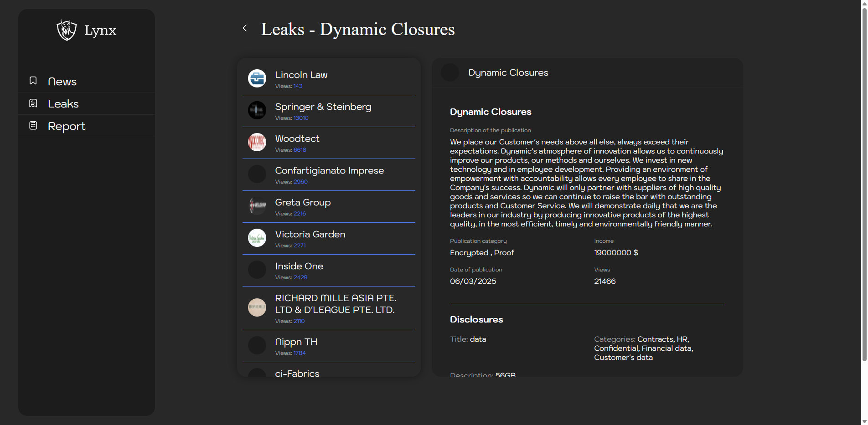Screen dimensions: 868x425
Task: Open the News sidebar menu item
Action: click(x=62, y=82)
